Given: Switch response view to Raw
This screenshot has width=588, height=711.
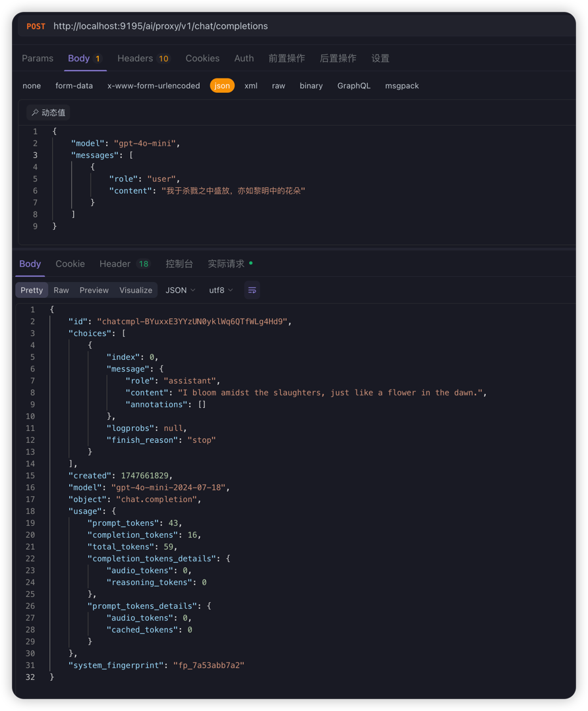Looking at the screenshot, I should pyautogui.click(x=61, y=290).
